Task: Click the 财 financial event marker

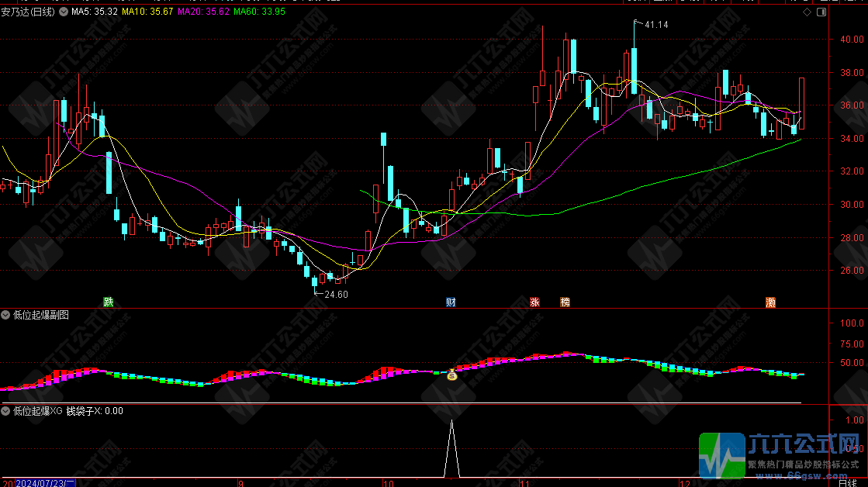Action: tap(451, 302)
